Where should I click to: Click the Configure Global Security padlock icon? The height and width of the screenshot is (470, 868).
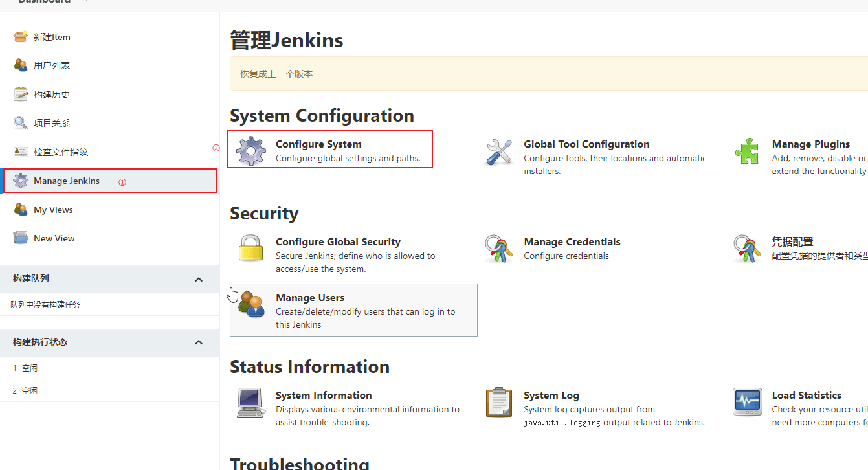[x=251, y=249]
